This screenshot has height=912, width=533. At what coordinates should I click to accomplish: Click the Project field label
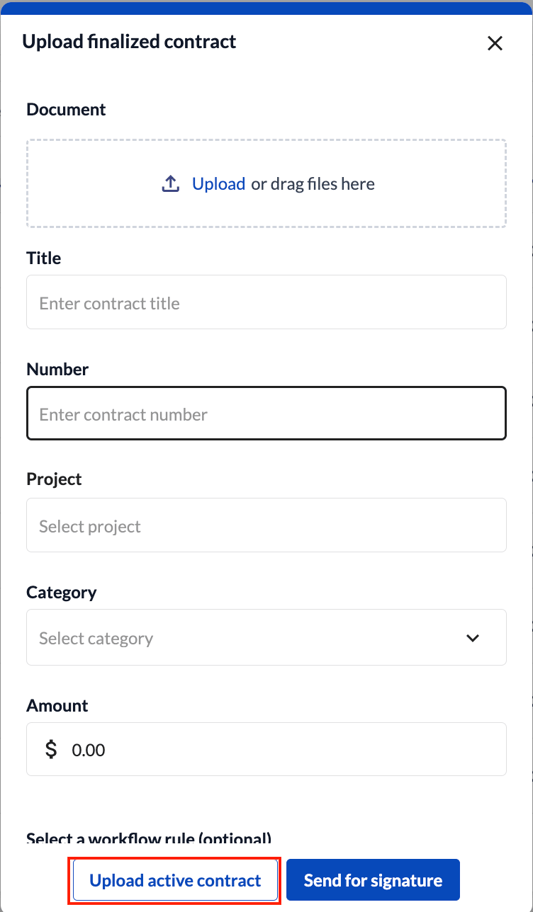[54, 479]
